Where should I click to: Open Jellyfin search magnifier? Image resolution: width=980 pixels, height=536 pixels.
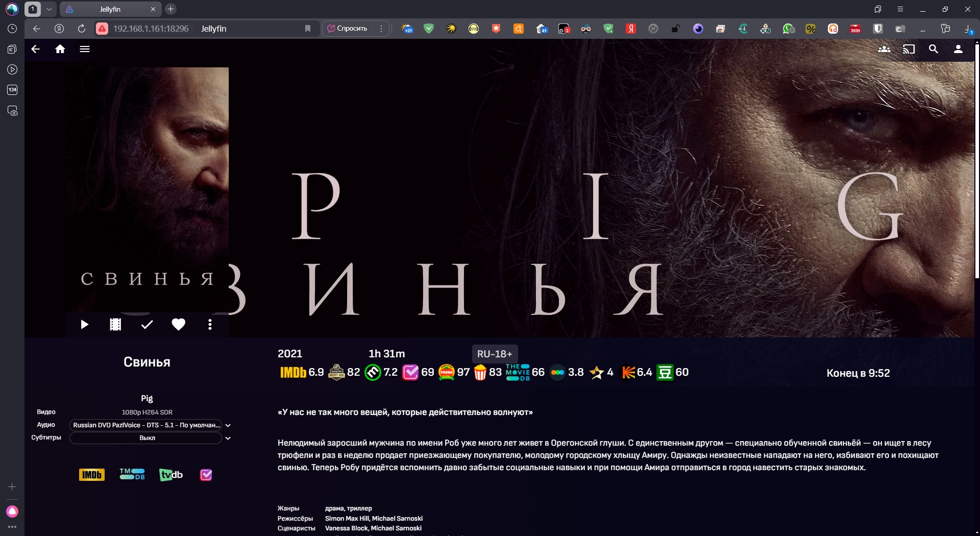coord(934,49)
